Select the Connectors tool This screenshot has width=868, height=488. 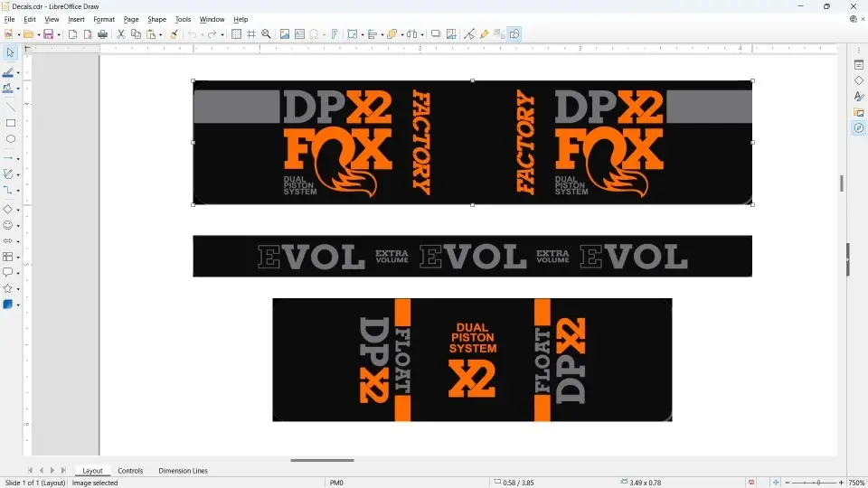8,191
